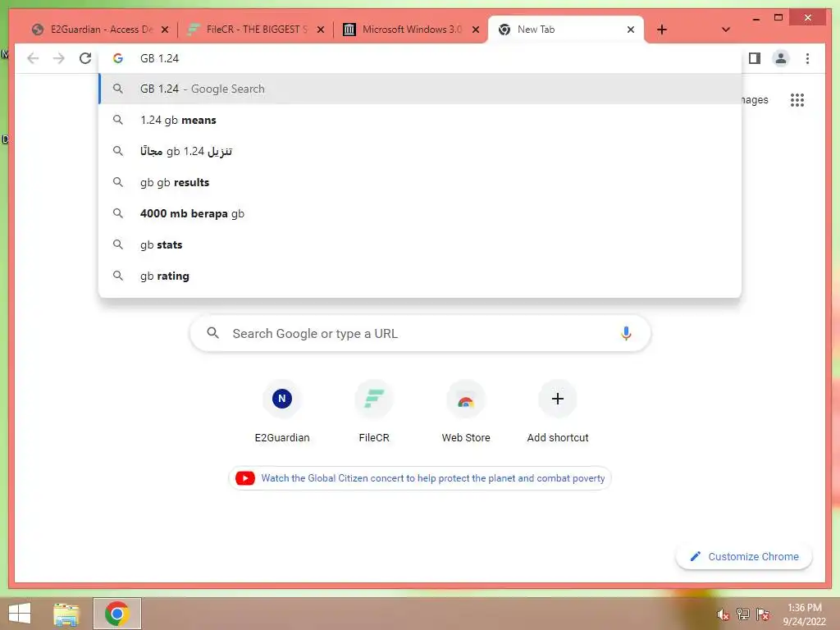Viewport: 840px width, 630px height.
Task: Open the E2Guardian shortcut tile
Action: [x=282, y=412]
